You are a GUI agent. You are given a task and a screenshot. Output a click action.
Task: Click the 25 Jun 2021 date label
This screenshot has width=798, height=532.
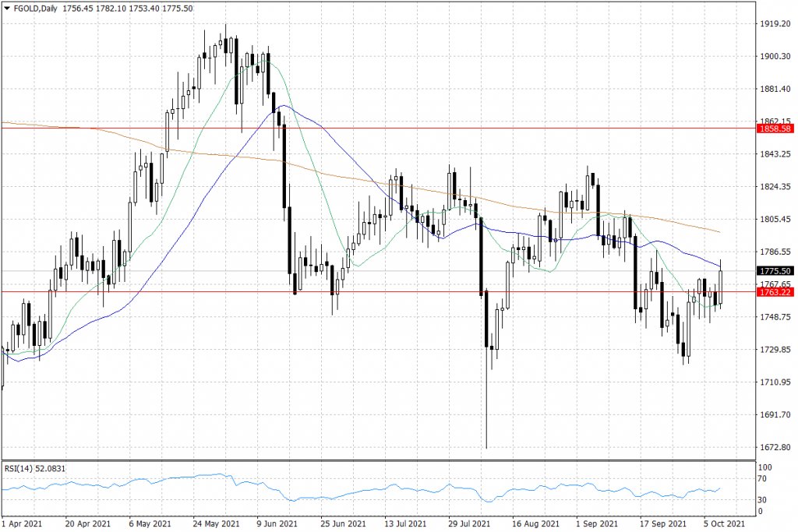click(x=343, y=523)
